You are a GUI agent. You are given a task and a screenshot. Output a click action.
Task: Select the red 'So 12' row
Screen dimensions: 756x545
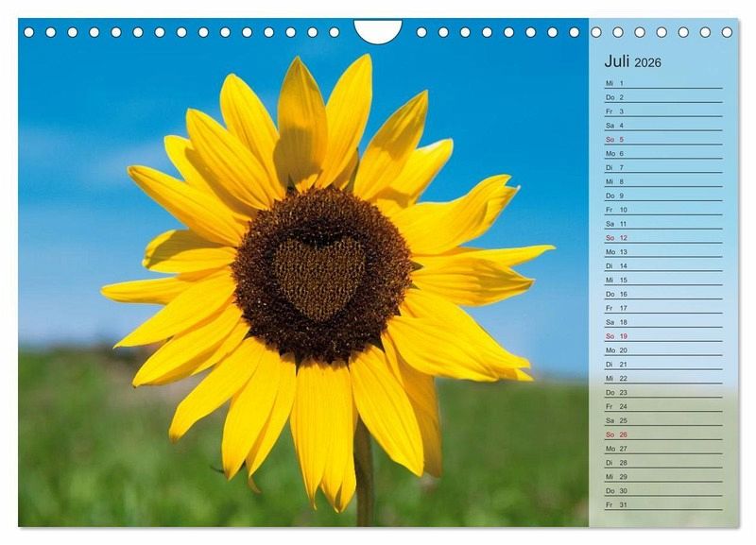click(x=663, y=238)
